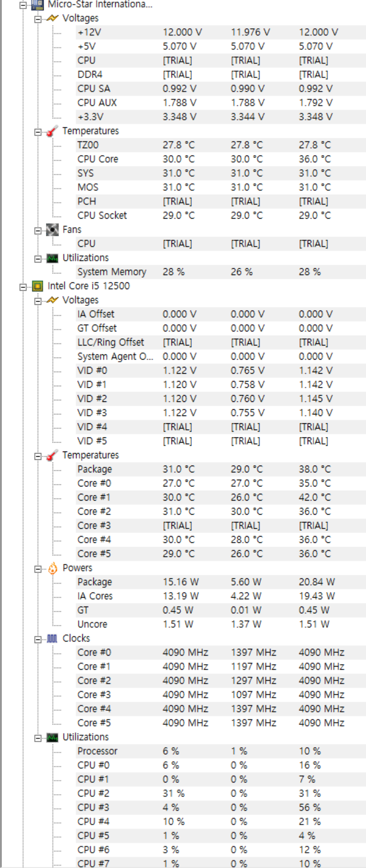Click the Micro-Star motherboard icon

click(x=38, y=5)
